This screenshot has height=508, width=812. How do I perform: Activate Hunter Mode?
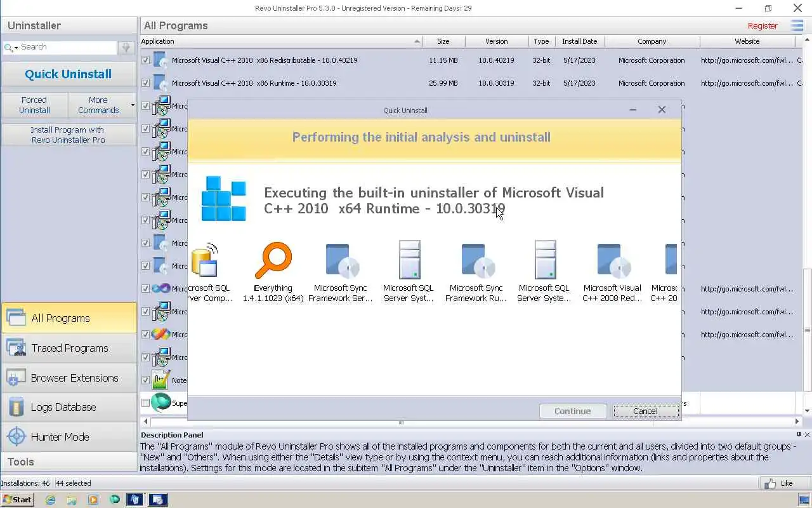pyautogui.click(x=69, y=437)
